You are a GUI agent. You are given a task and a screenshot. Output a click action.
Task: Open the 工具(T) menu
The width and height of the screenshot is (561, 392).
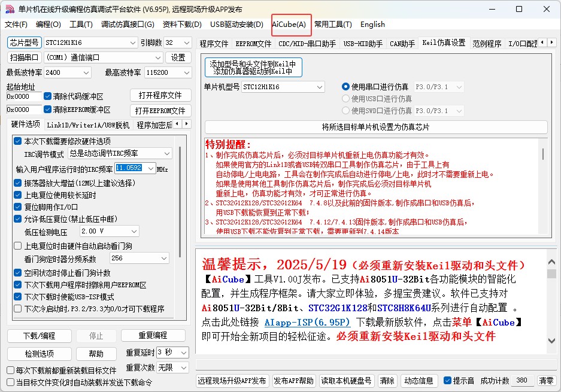tap(81, 25)
